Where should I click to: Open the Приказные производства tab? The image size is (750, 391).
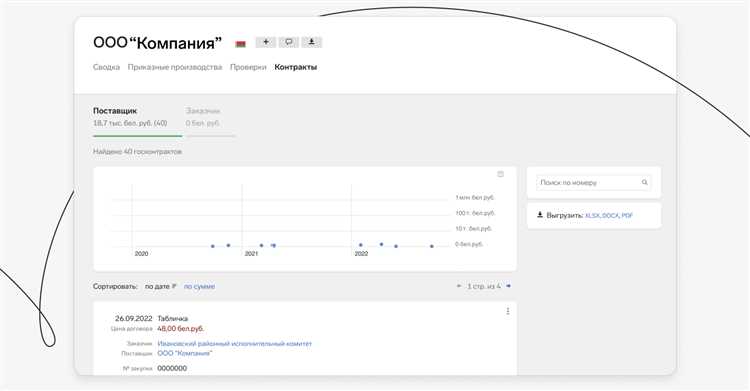tap(175, 67)
